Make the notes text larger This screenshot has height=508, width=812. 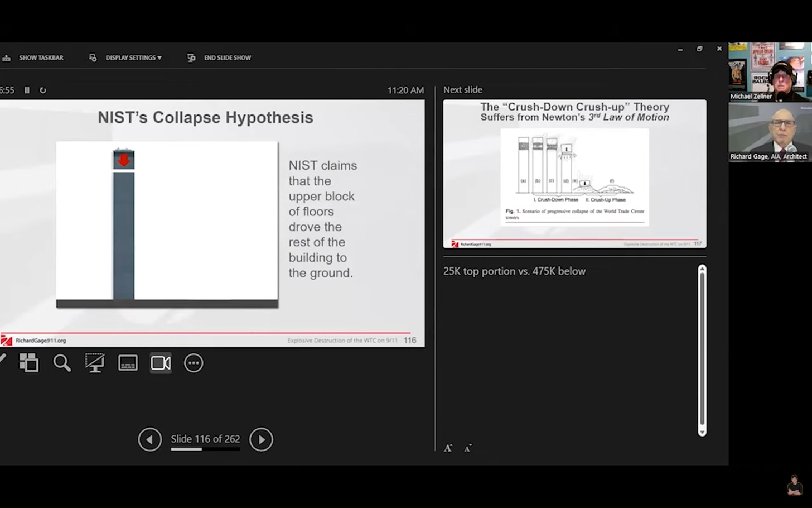coord(448,448)
